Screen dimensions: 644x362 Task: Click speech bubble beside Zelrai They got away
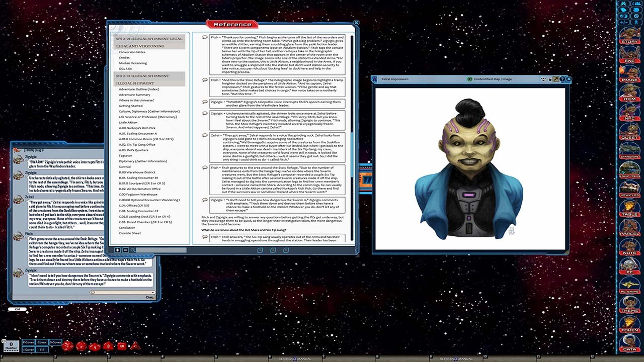[x=205, y=135]
